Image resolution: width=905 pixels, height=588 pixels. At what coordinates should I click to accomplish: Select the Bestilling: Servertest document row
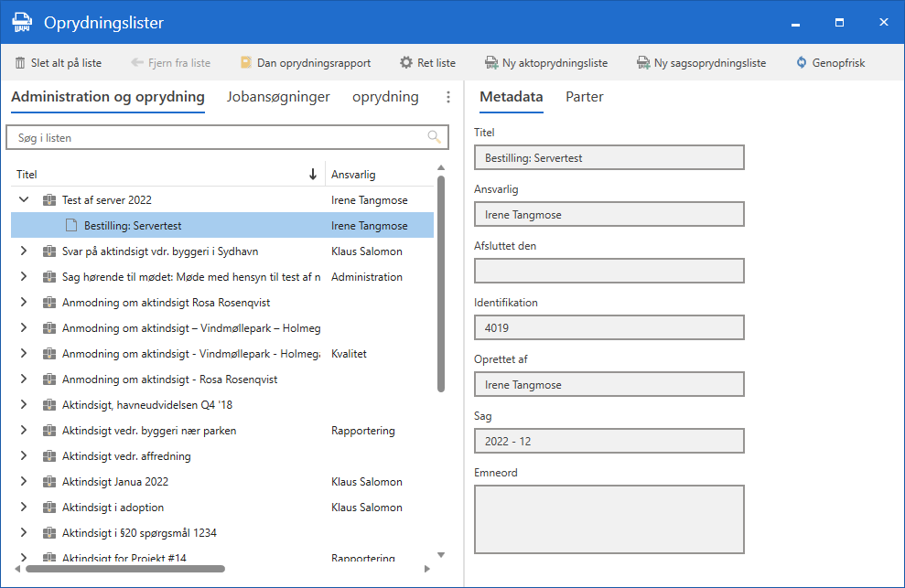click(133, 226)
